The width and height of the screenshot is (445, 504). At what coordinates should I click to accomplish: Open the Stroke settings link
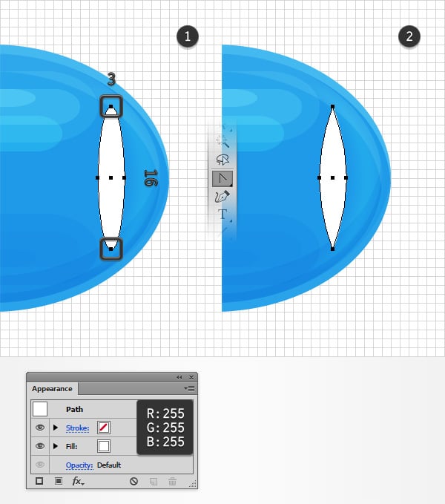tap(77, 428)
